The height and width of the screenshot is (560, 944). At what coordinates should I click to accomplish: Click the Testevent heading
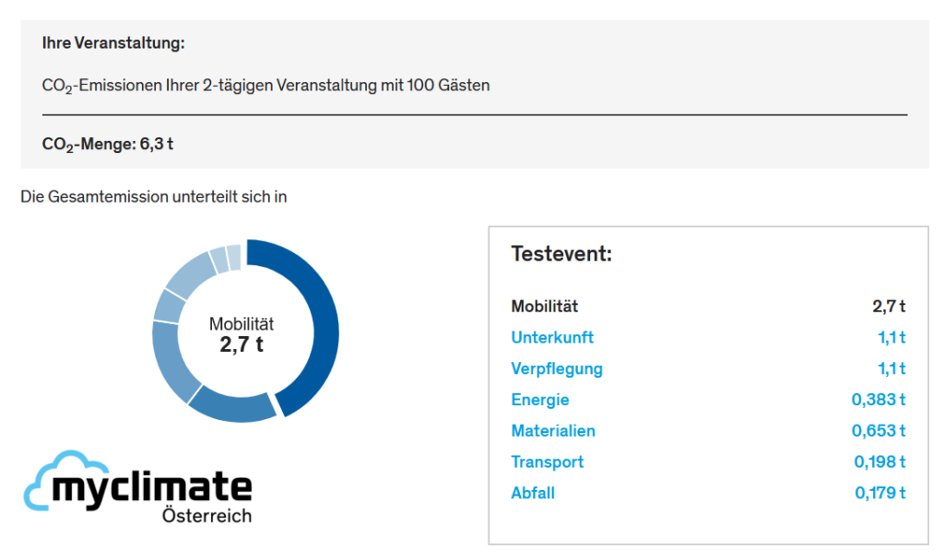(561, 254)
